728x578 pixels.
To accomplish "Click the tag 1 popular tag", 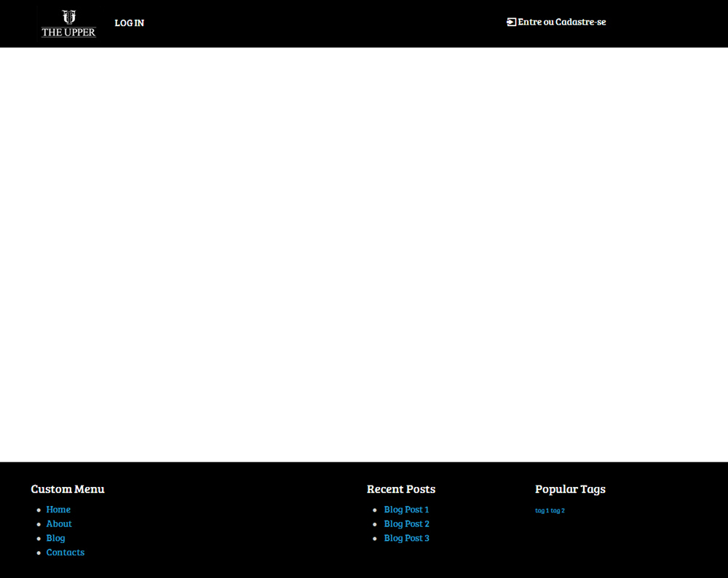I will (542, 510).
